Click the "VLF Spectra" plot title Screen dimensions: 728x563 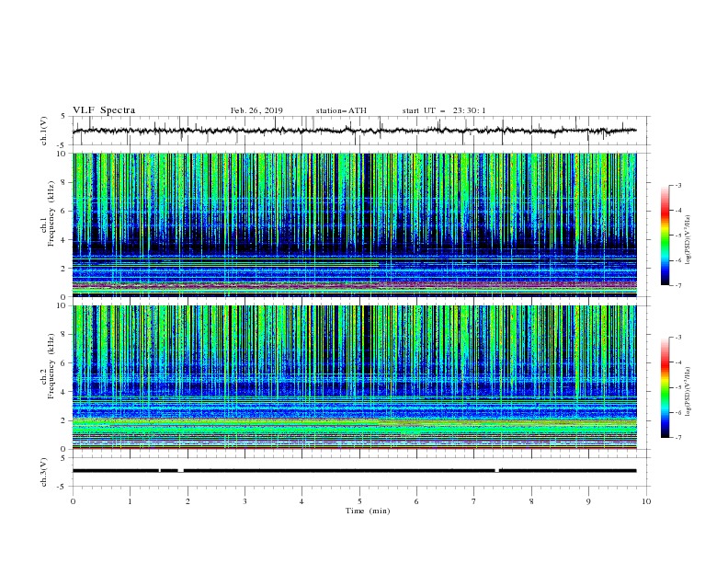[x=104, y=110]
